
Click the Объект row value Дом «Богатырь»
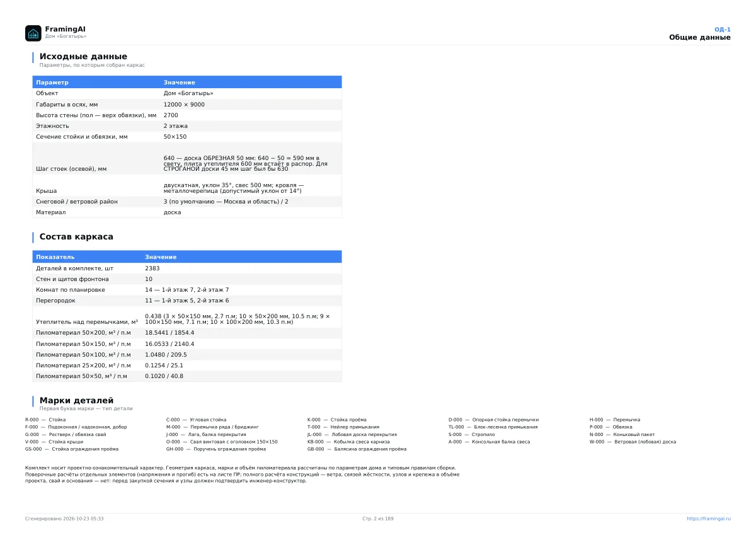pyautogui.click(x=188, y=93)
